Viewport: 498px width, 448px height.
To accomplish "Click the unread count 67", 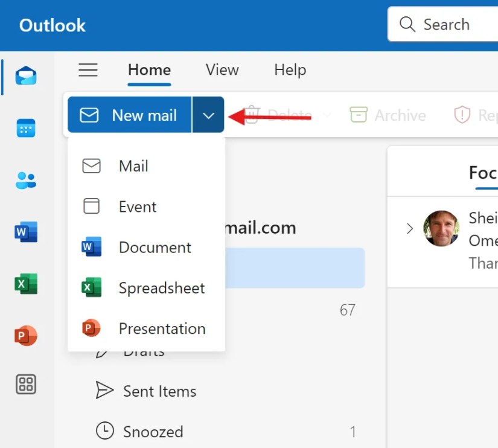I will (x=347, y=310).
